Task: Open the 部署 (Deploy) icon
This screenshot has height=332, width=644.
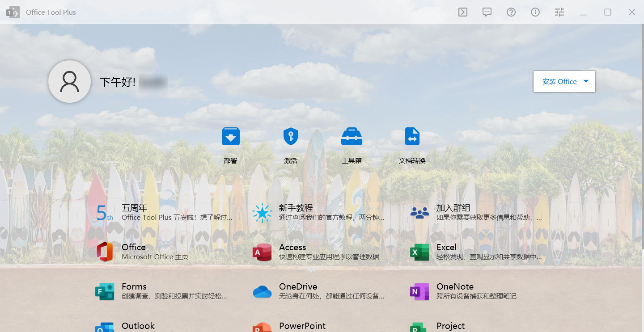Action: tap(231, 136)
